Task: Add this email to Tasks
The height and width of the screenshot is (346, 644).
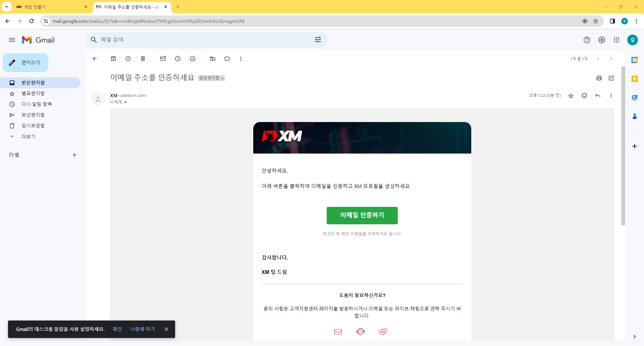Action: coord(193,58)
